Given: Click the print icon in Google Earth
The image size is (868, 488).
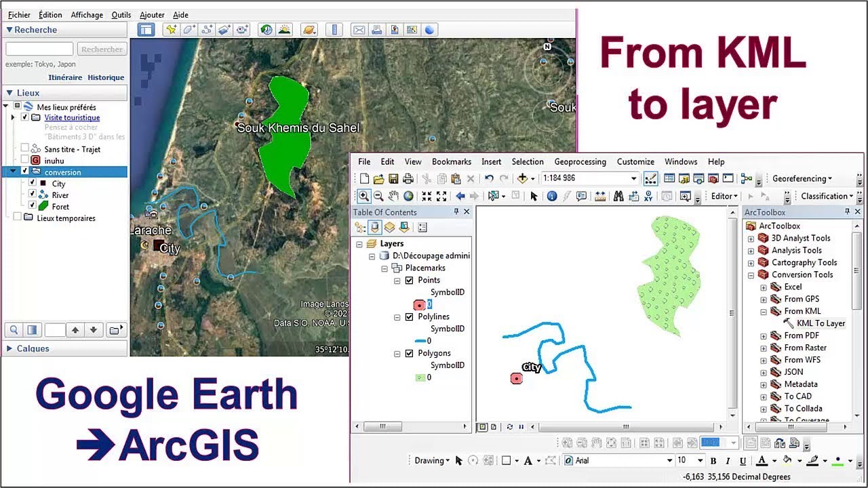Looking at the screenshot, I should click(376, 30).
